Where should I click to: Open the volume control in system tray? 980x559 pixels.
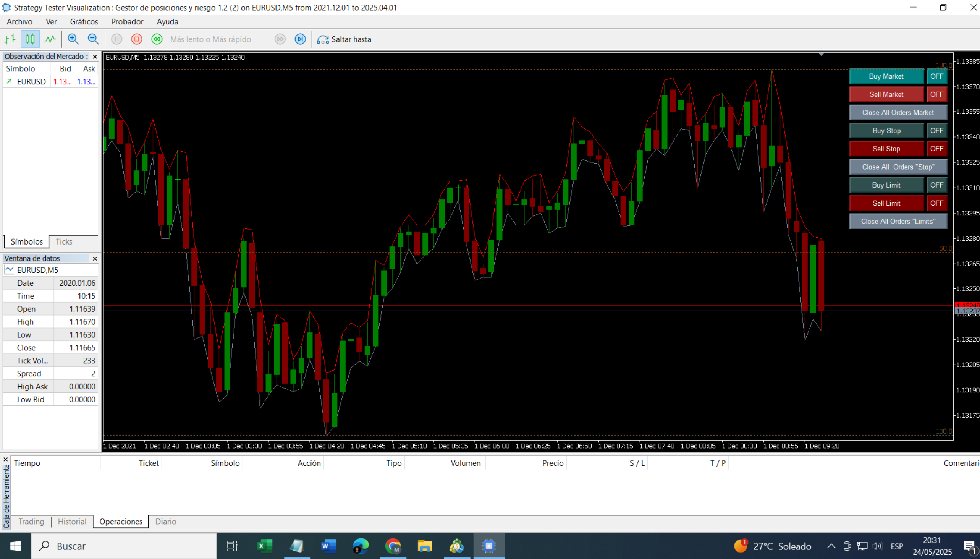pyautogui.click(x=877, y=546)
